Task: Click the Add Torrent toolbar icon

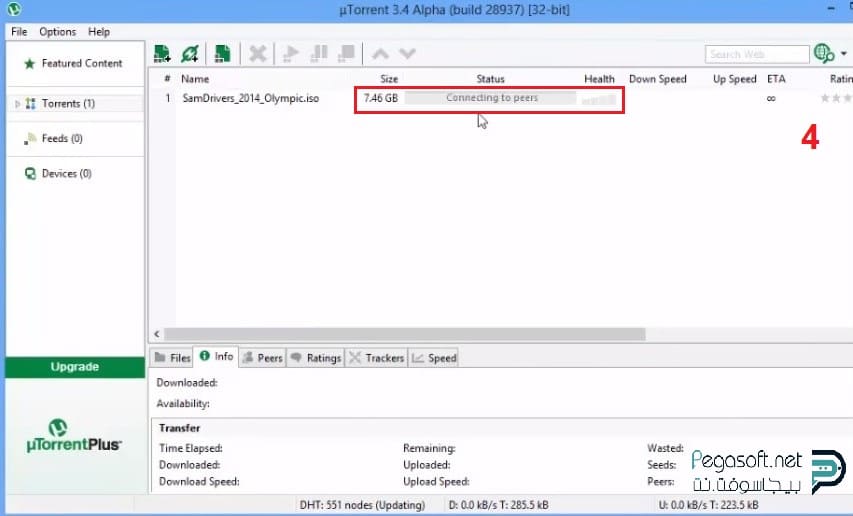Action: pyautogui.click(x=162, y=54)
